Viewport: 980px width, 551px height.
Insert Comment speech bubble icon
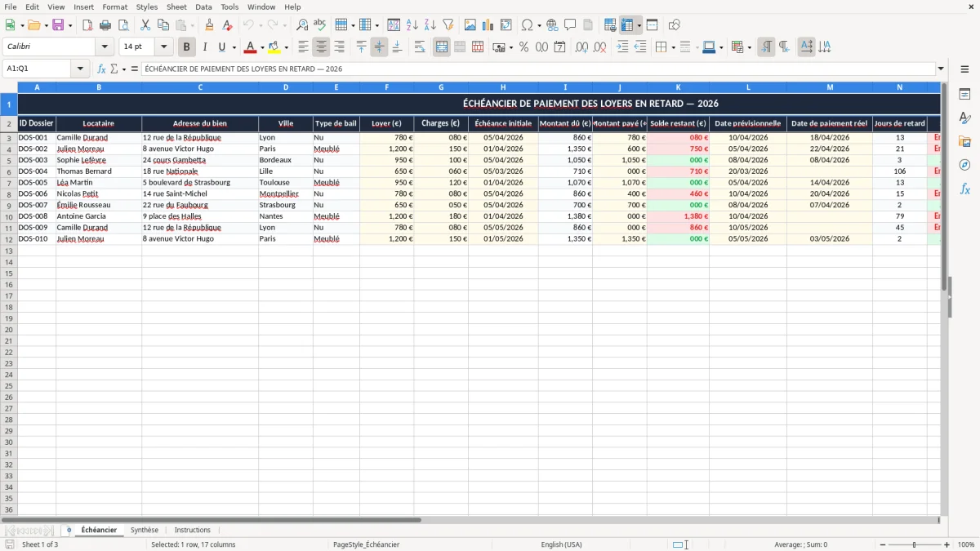coord(570,25)
